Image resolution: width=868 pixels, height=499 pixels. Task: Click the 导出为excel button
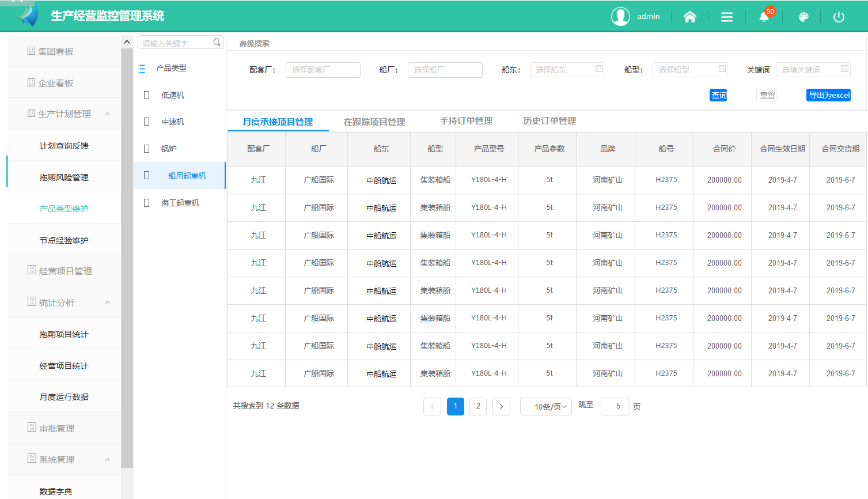click(x=828, y=95)
